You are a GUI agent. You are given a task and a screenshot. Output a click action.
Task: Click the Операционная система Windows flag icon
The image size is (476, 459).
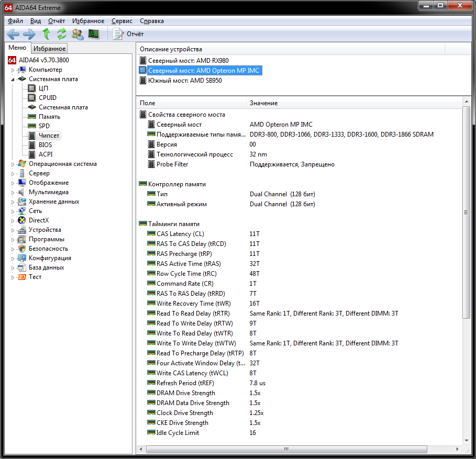[22, 163]
